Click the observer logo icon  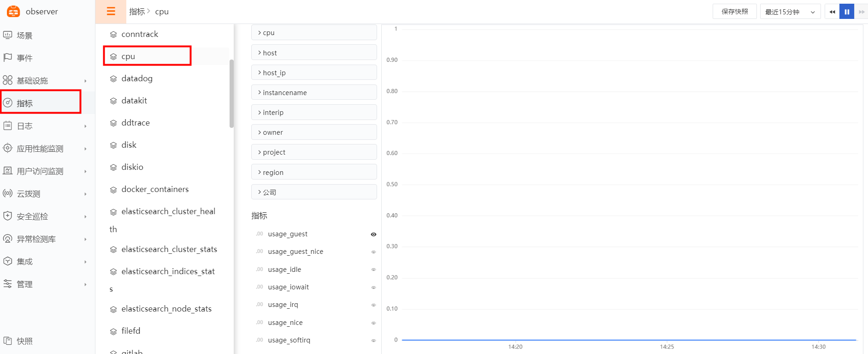13,12
